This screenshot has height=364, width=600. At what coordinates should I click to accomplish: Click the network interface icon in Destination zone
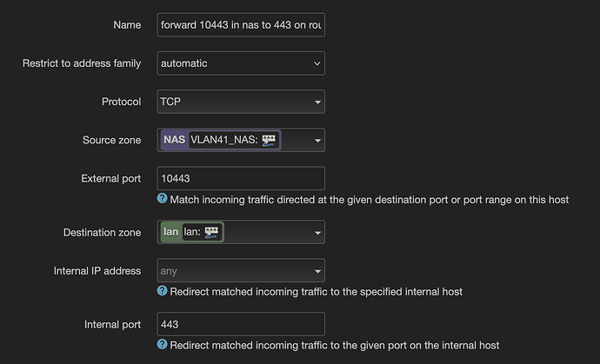(x=211, y=232)
